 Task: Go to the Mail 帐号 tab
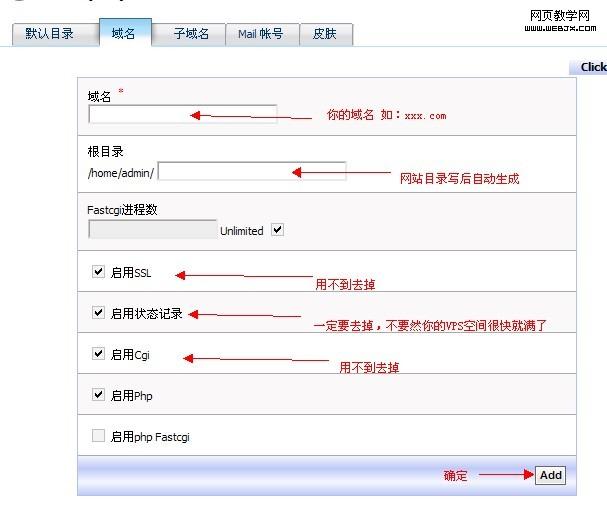pyautogui.click(x=260, y=34)
